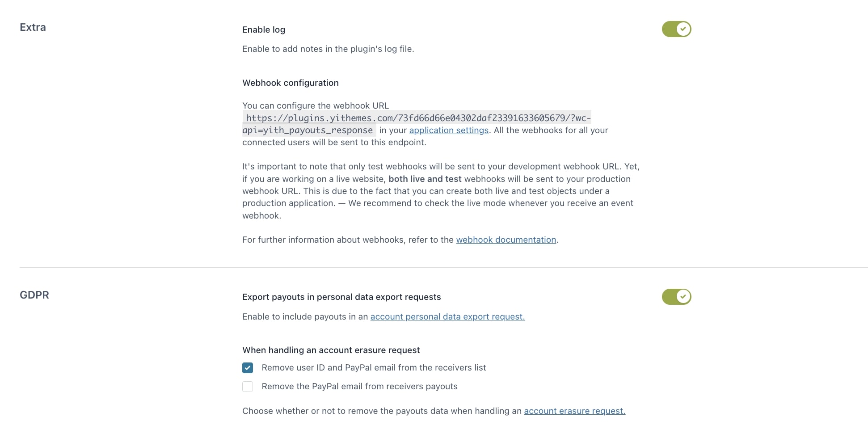Click the 'Enable to add notes' description

click(x=328, y=49)
